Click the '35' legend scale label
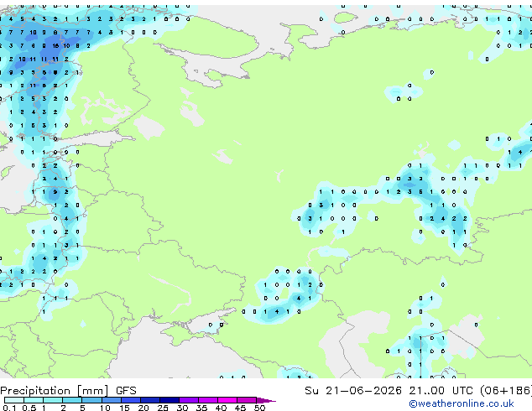This screenshot has width=532, height=411. pos(201,408)
